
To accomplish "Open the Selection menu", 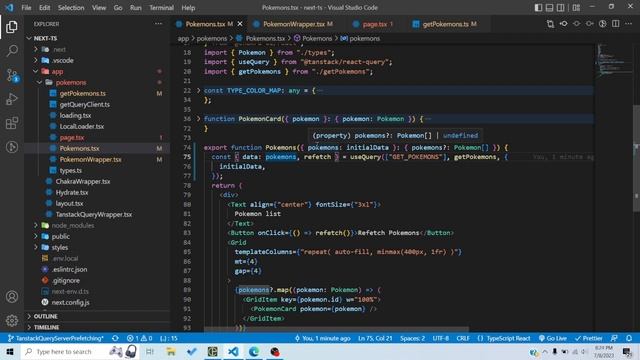I will [71, 7].
